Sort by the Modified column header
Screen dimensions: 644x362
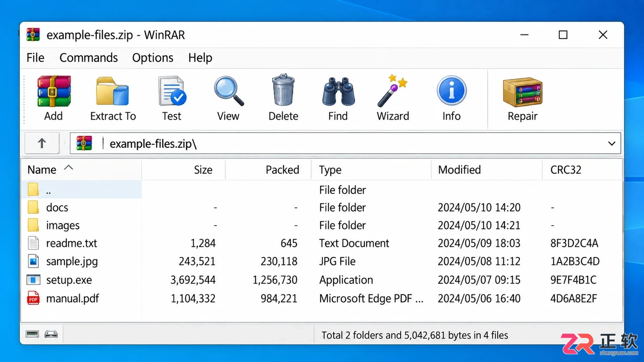click(x=487, y=170)
